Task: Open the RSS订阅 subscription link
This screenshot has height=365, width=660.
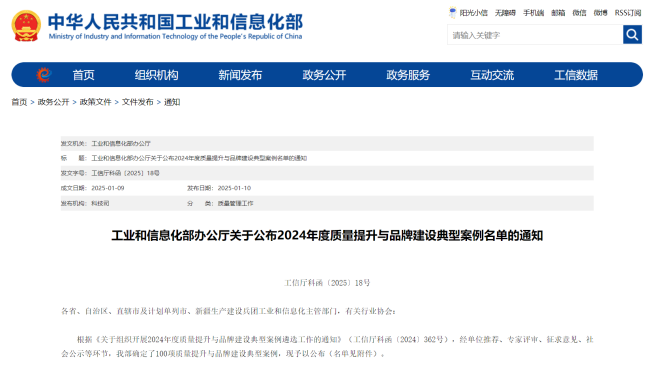Action: click(x=628, y=13)
